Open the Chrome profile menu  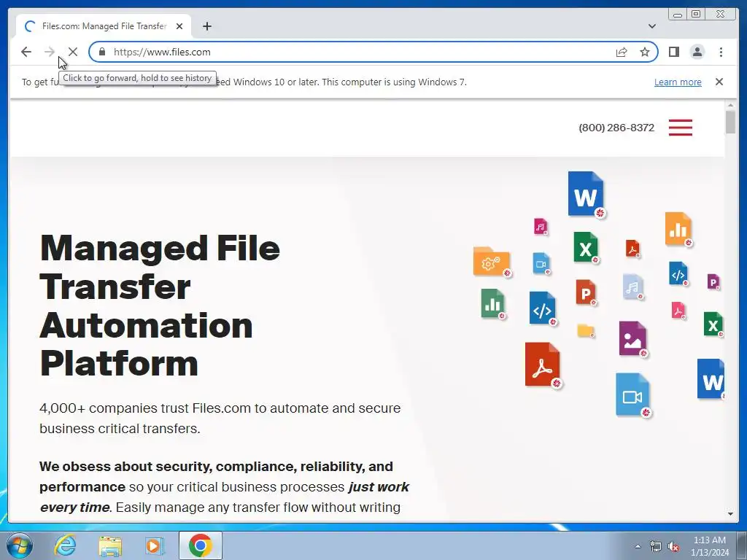[x=697, y=52]
